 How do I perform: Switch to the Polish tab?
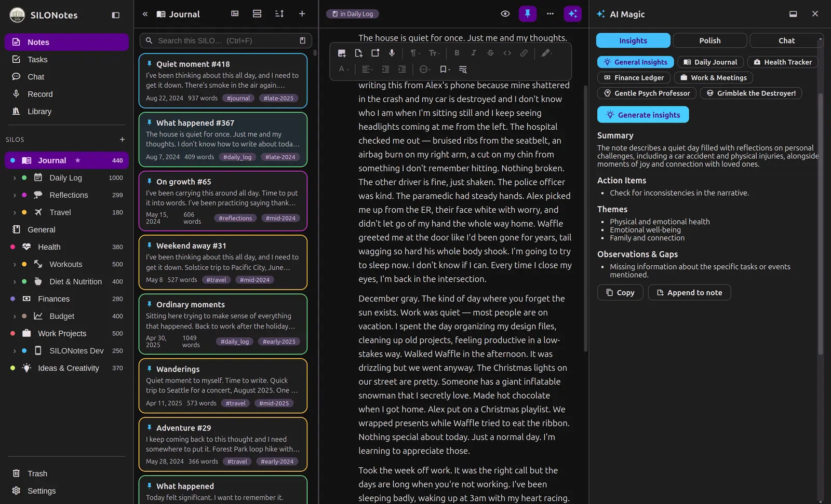point(709,40)
